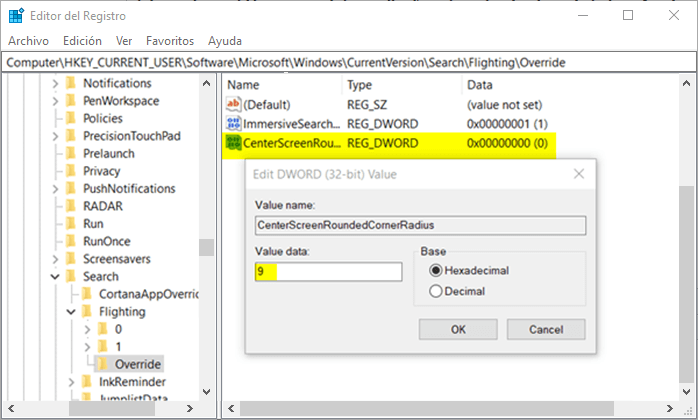Screen dimensions: 698x420
Task: Click the 0x00000000 (0) data cell
Action: pyautogui.click(x=507, y=143)
